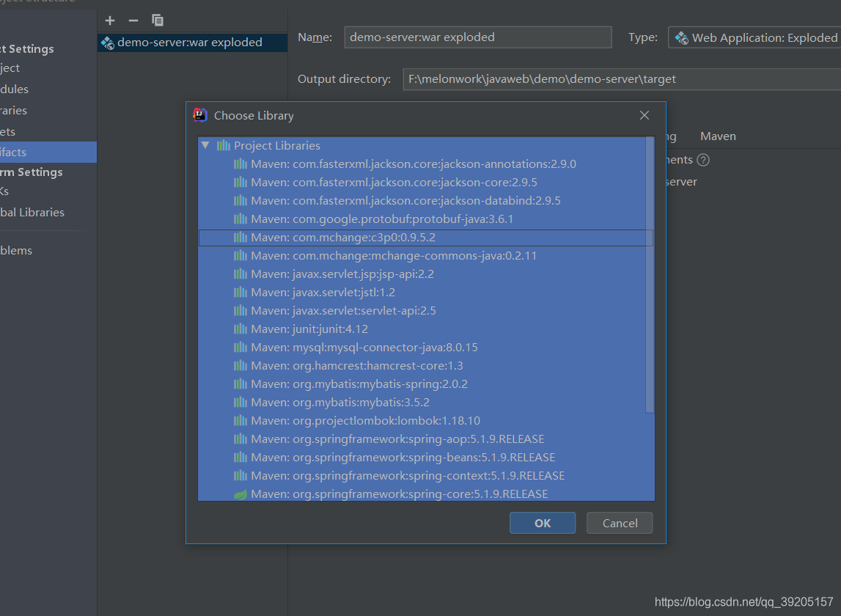Viewport: 841px width, 616px height.
Task: Open the Type dropdown Web Application: Exploded
Action: [754, 37]
